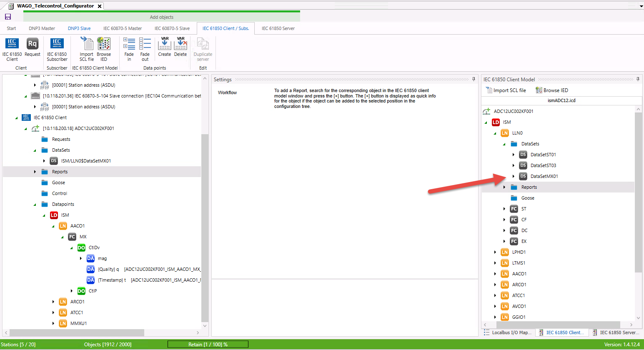
Task: Click Import SCL file in ribbon
Action: [x=87, y=50]
